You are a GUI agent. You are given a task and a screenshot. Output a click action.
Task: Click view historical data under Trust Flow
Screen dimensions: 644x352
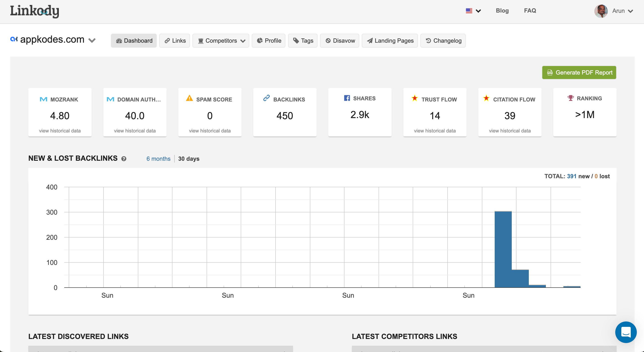pos(434,130)
